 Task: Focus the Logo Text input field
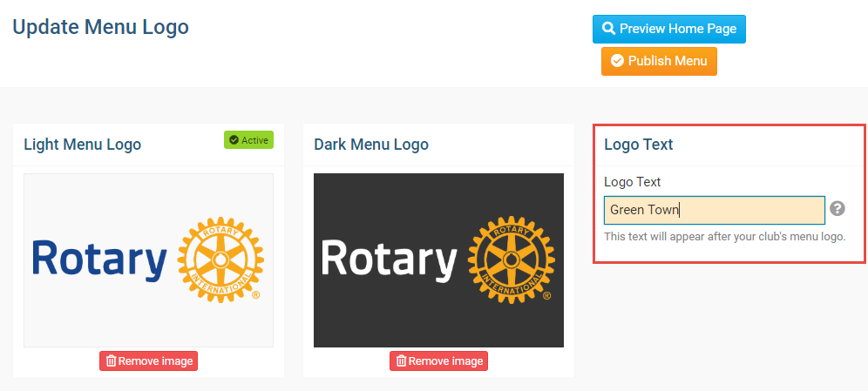tap(714, 210)
